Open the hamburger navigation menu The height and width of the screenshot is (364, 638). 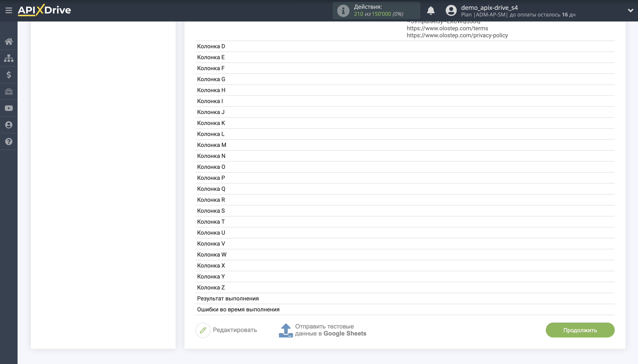[x=9, y=10]
